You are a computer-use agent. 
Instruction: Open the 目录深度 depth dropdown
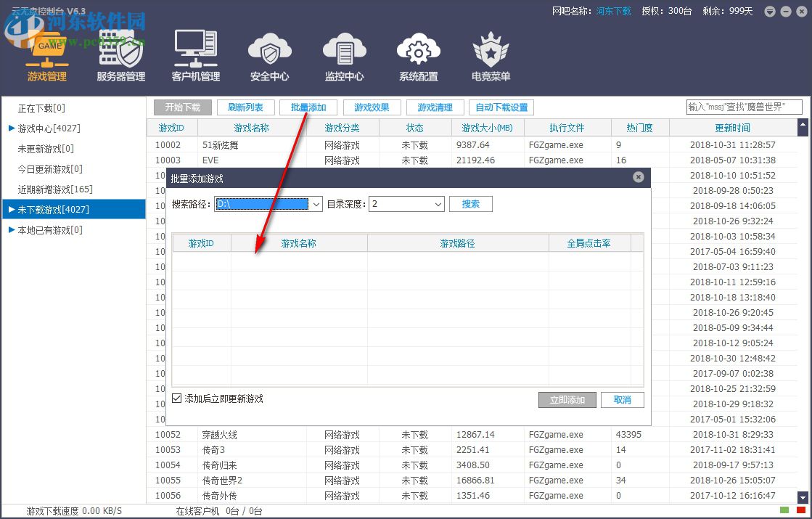436,204
